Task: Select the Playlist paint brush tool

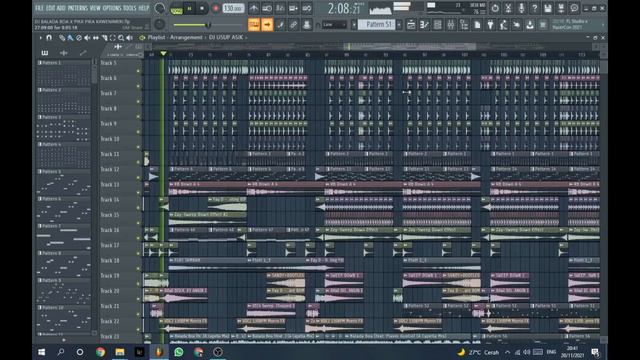Action: [70, 38]
